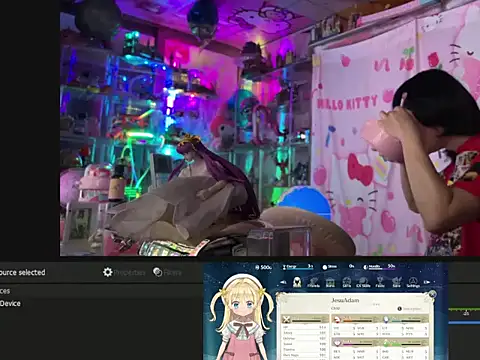
Task: Click the 500G gold counter
Action: click(x=263, y=267)
